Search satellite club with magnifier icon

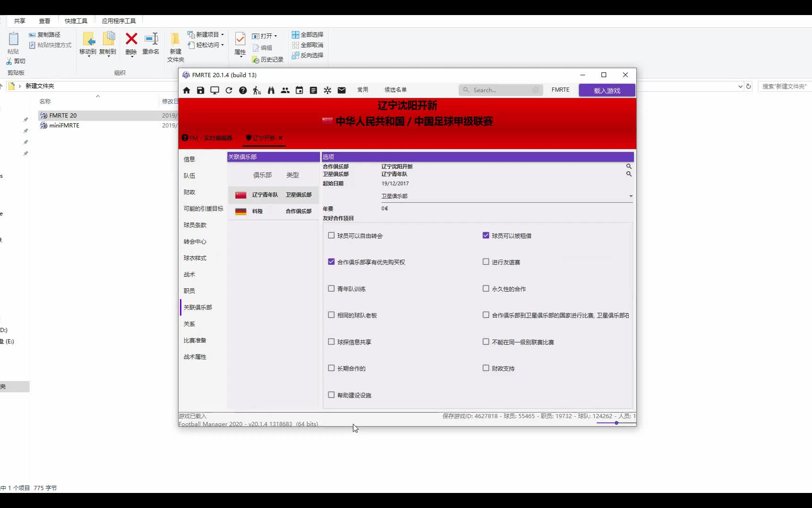click(629, 174)
